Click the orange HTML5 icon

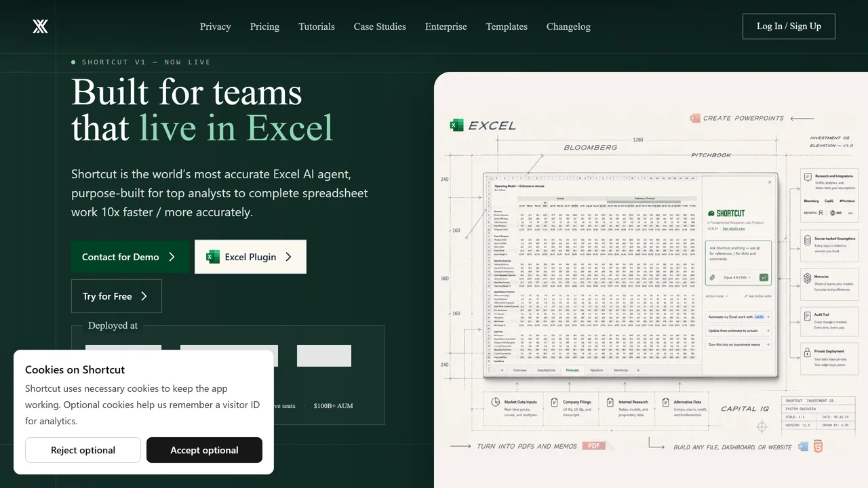tap(818, 447)
